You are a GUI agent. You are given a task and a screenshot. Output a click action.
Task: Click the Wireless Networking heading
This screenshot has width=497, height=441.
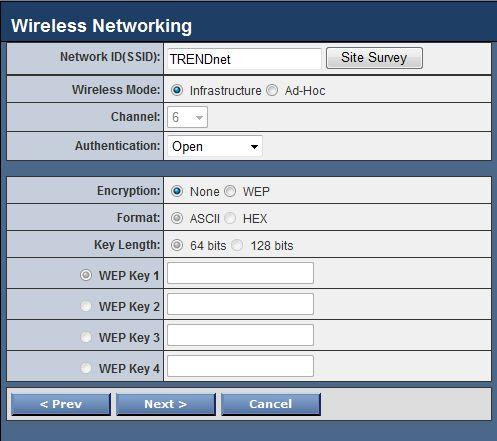(101, 26)
